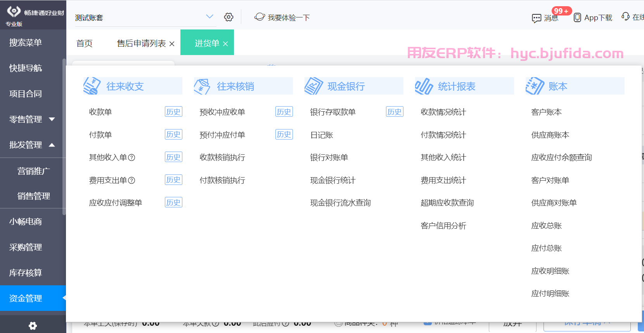The image size is (644, 333).
Task: Click the 账本 category icon
Action: coord(535,86)
